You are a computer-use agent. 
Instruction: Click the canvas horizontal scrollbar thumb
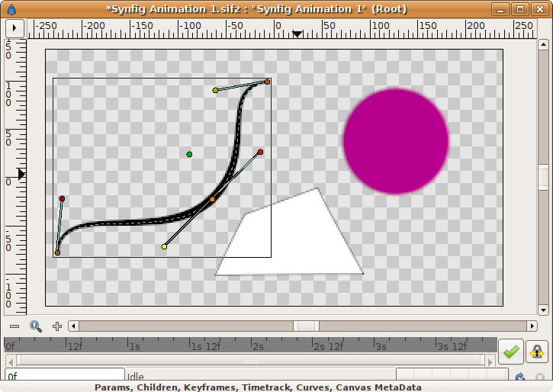pos(306,326)
